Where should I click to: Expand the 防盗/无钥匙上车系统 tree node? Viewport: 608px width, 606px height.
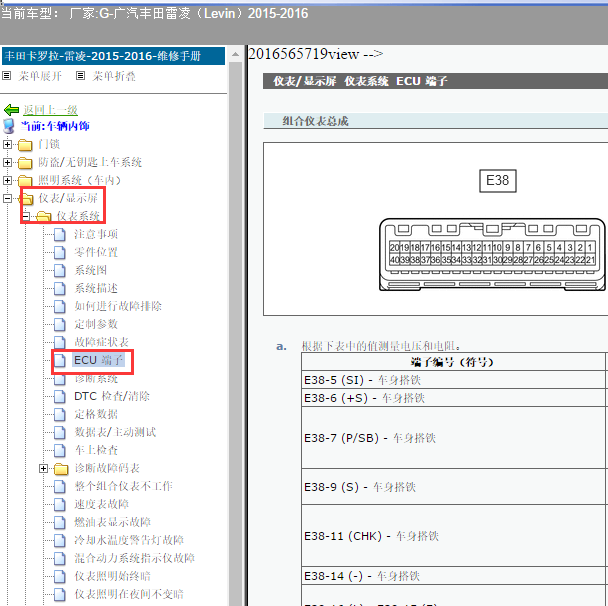pyautogui.click(x=7, y=162)
